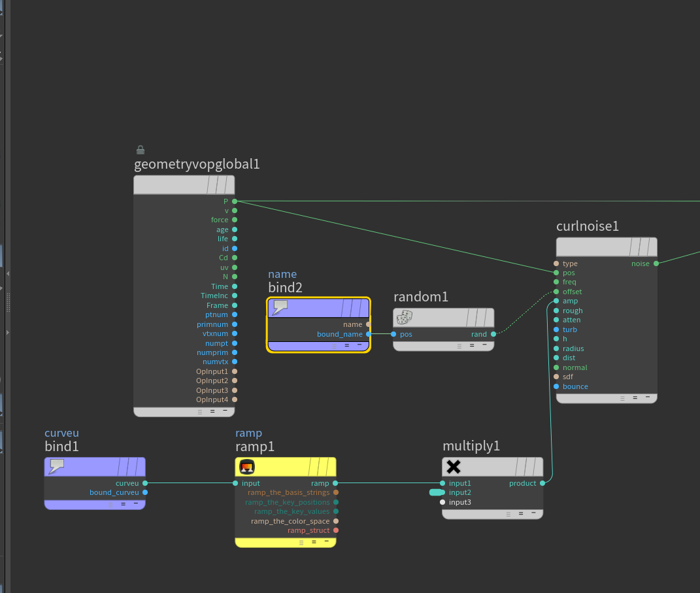Click the P output of geometryvopglobal1
Screen dimensions: 700x593
coord(235,201)
